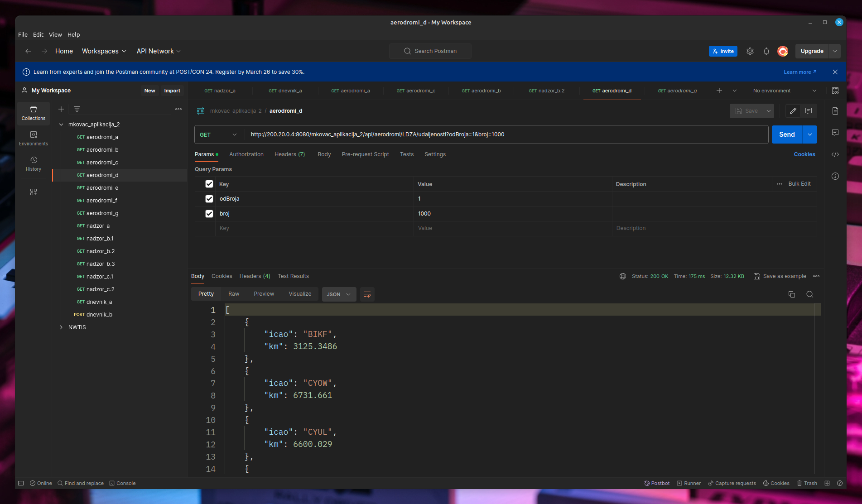This screenshot has height=504, width=862.
Task: Open a new request tab with plus
Action: click(719, 91)
